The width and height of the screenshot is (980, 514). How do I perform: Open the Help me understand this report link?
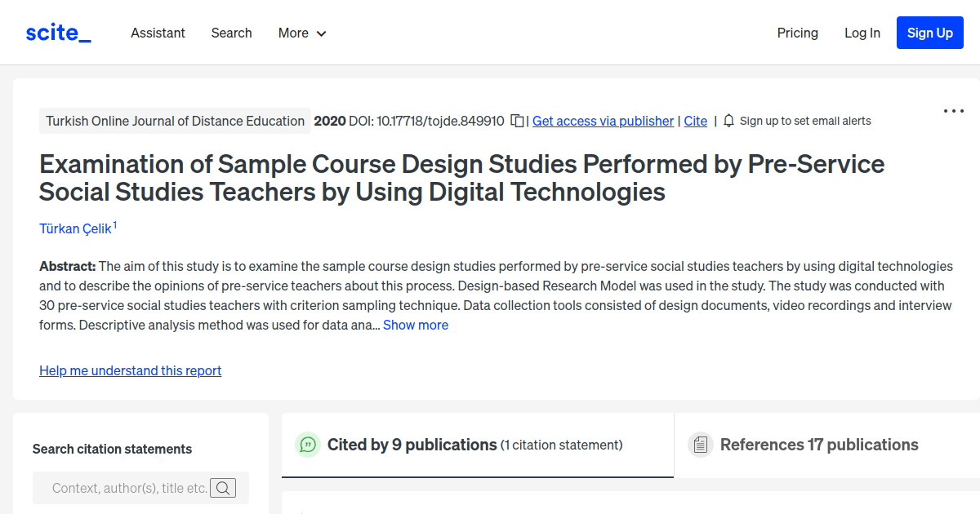pyautogui.click(x=130, y=370)
